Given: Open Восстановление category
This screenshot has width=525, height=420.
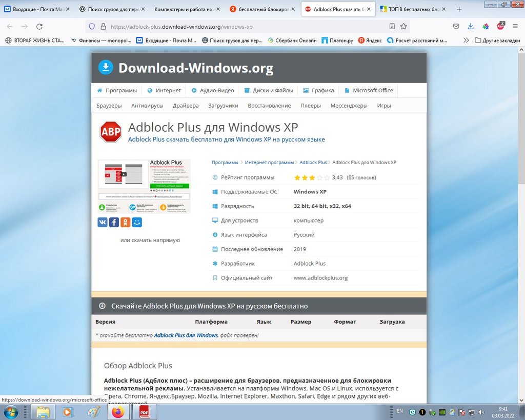Looking at the screenshot, I should (269, 106).
